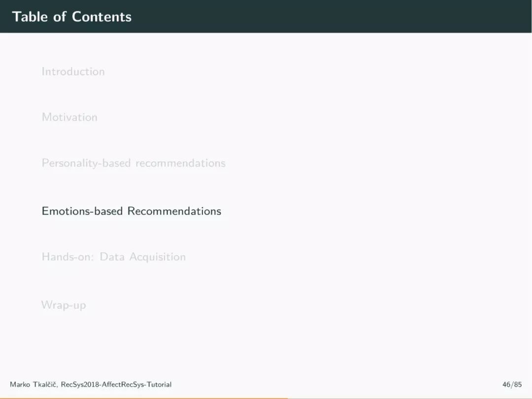Image resolution: width=532 pixels, height=399 pixels.
Task: Click the dark header bar beside the title
Action: (332, 16)
